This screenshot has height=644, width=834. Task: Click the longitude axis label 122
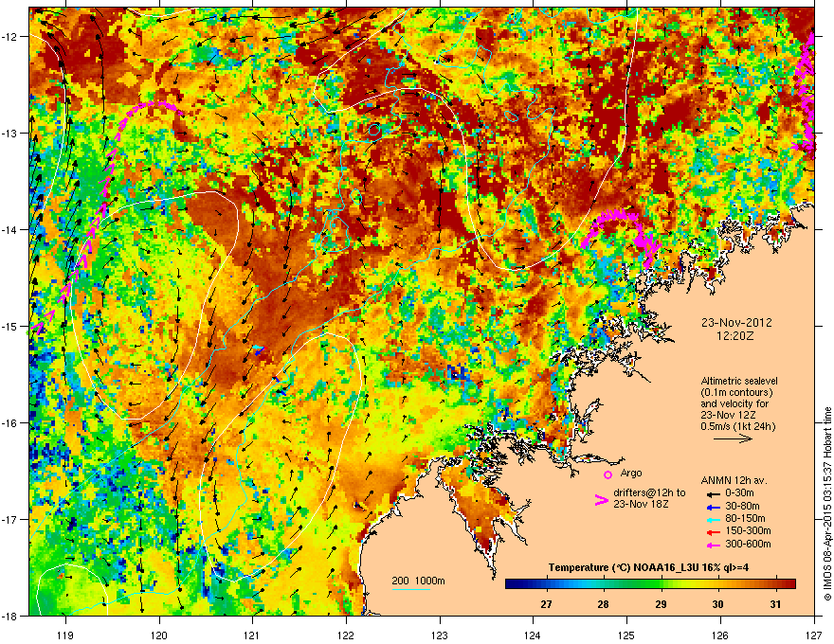click(x=346, y=635)
